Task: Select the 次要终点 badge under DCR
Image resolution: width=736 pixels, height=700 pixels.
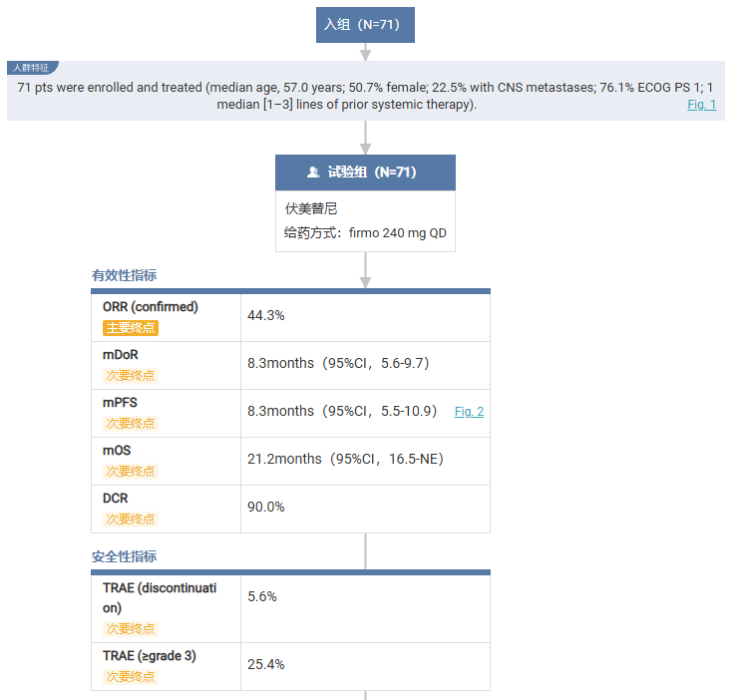Action: tap(131, 519)
